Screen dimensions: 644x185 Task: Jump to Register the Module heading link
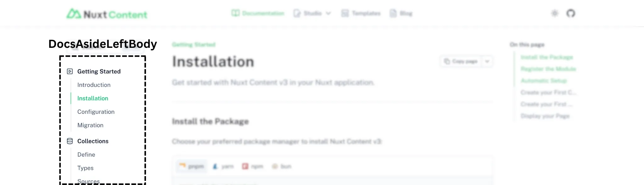[548, 69]
